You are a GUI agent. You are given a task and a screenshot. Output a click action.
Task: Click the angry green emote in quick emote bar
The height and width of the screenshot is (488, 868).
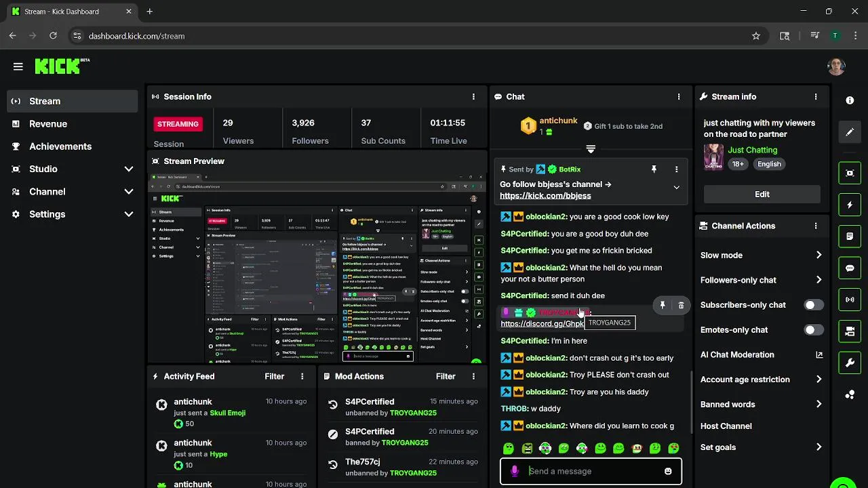tap(527, 448)
